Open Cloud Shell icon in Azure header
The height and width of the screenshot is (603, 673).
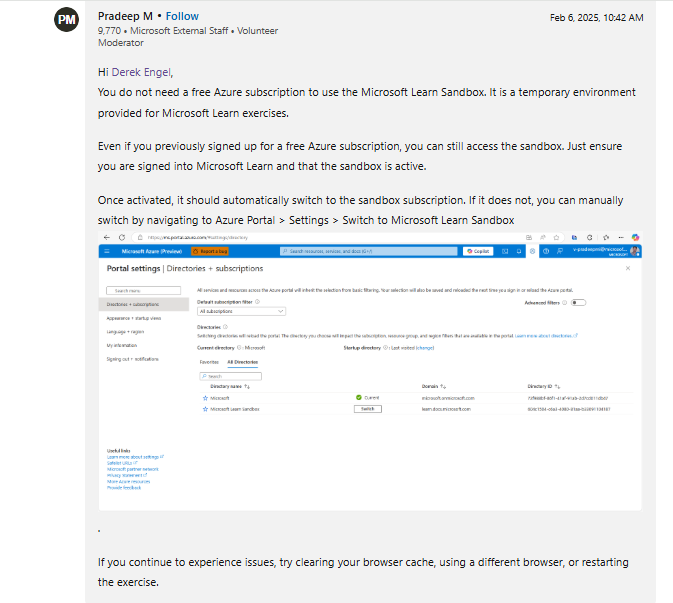coord(505,251)
